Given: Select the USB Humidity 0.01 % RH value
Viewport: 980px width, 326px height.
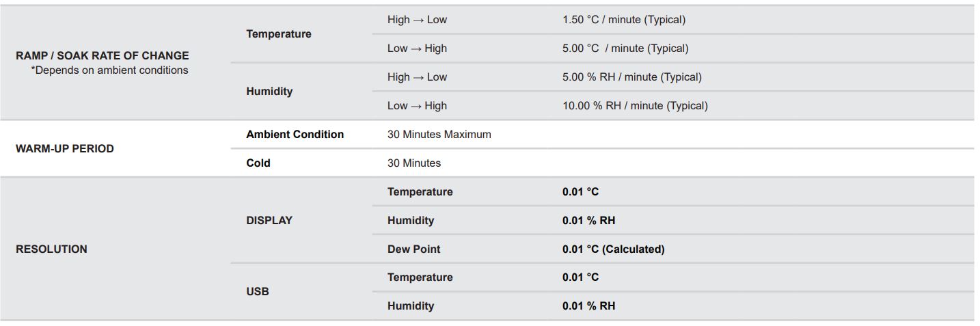Looking at the screenshot, I should point(589,306).
